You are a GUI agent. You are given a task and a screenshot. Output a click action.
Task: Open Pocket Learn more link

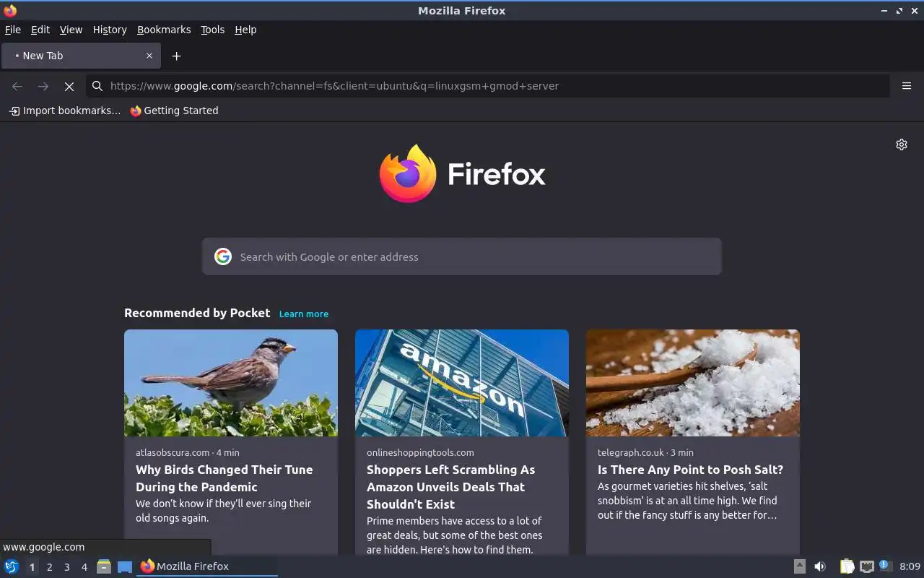(x=304, y=314)
